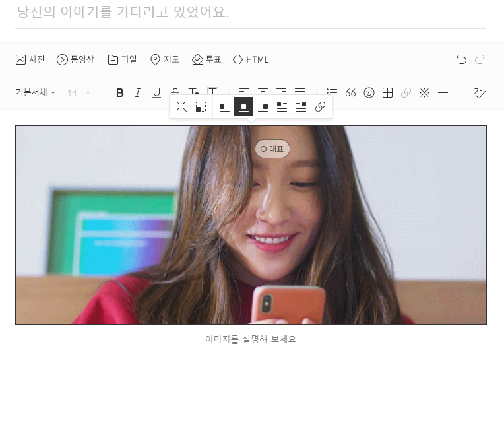This screenshot has width=504, height=435.
Task: Click the image effects sparkle icon
Action: [181, 106]
